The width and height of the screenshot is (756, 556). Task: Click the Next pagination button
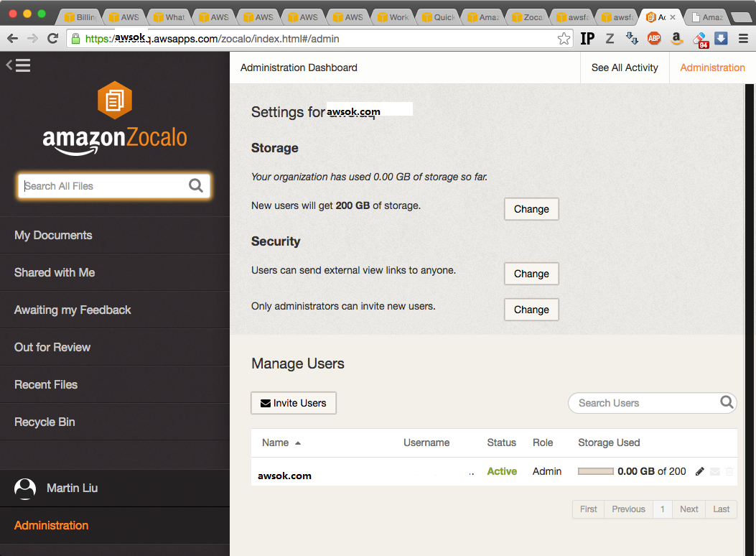pos(689,509)
